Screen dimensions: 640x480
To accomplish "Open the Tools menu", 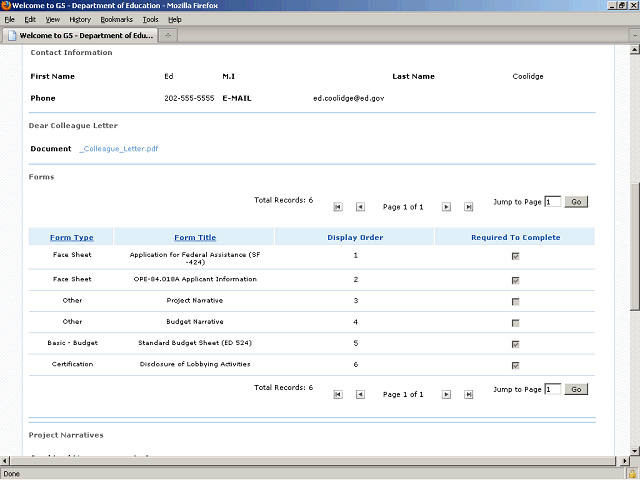I will pyautogui.click(x=150, y=19).
